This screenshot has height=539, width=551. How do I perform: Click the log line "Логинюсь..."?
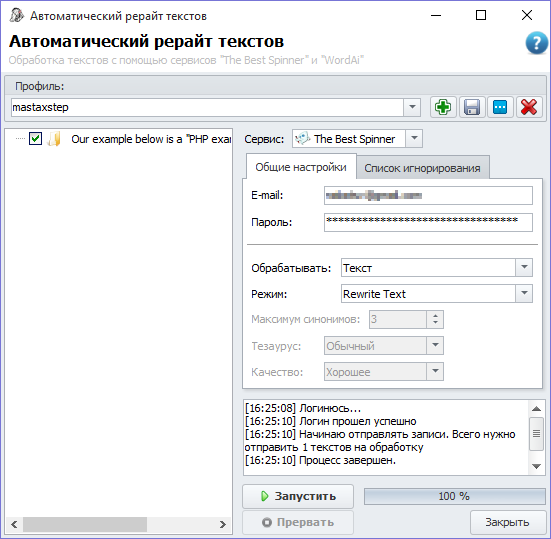[303, 408]
